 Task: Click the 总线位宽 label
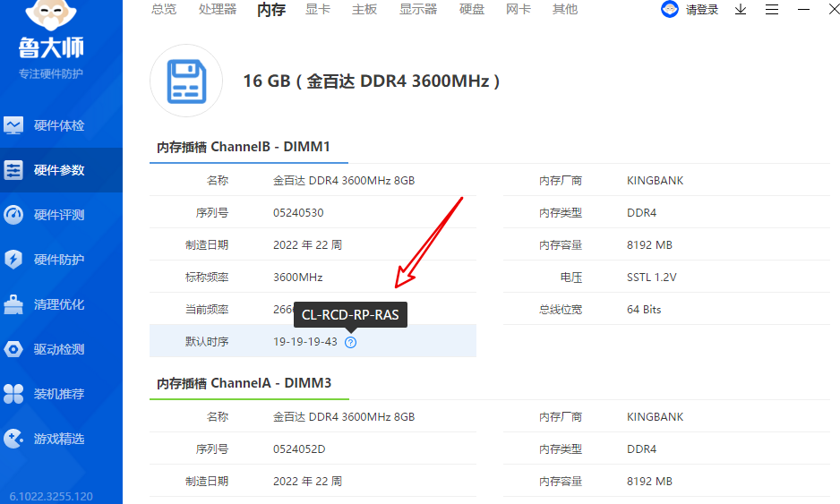tap(561, 310)
